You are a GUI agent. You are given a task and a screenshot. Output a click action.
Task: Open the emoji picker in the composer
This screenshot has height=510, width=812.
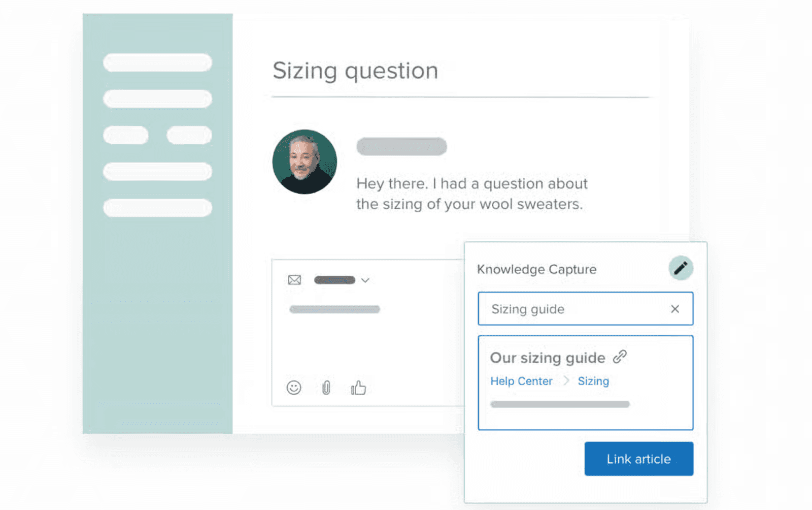[294, 388]
